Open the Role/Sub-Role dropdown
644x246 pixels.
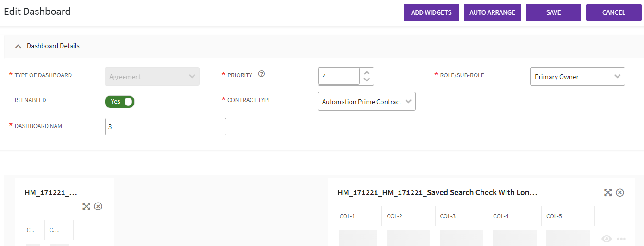click(577, 77)
